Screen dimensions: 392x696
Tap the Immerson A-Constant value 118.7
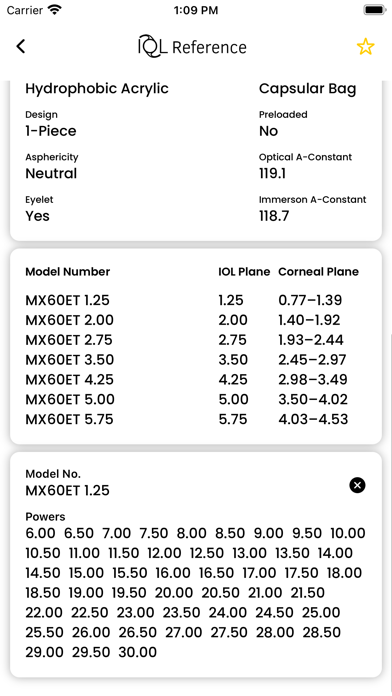[274, 216]
